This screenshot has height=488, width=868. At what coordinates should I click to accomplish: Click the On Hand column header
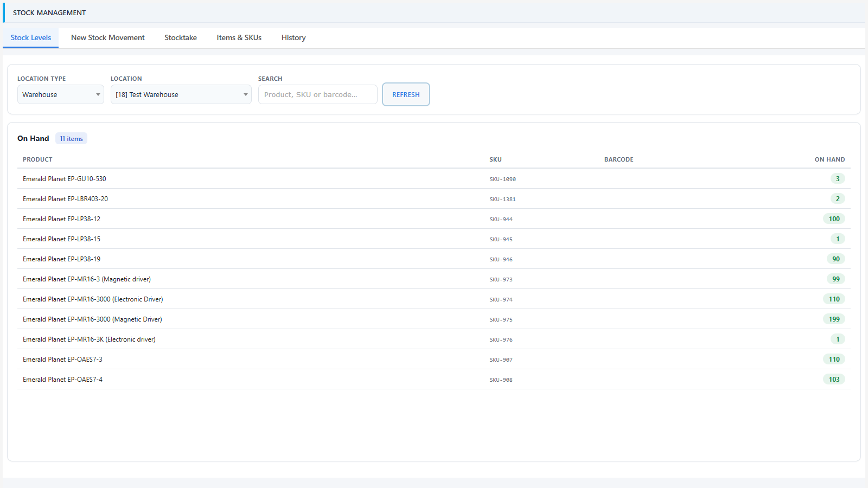[x=829, y=159]
